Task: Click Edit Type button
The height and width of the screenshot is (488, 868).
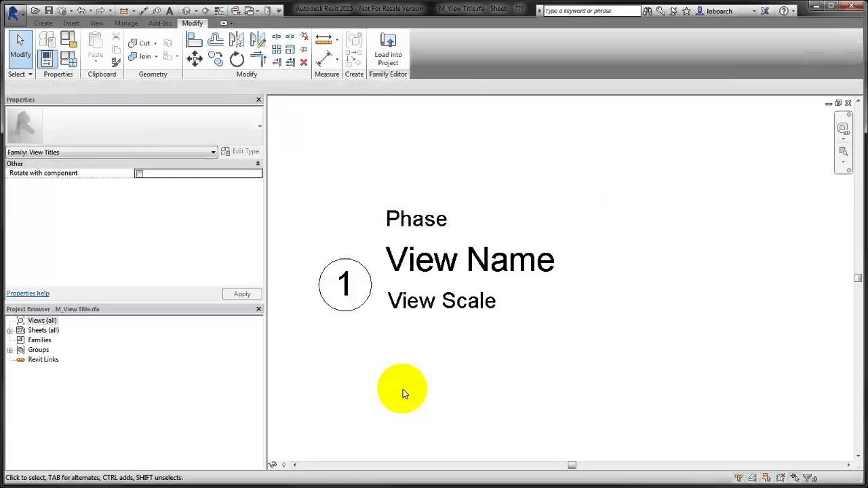Action: point(241,152)
